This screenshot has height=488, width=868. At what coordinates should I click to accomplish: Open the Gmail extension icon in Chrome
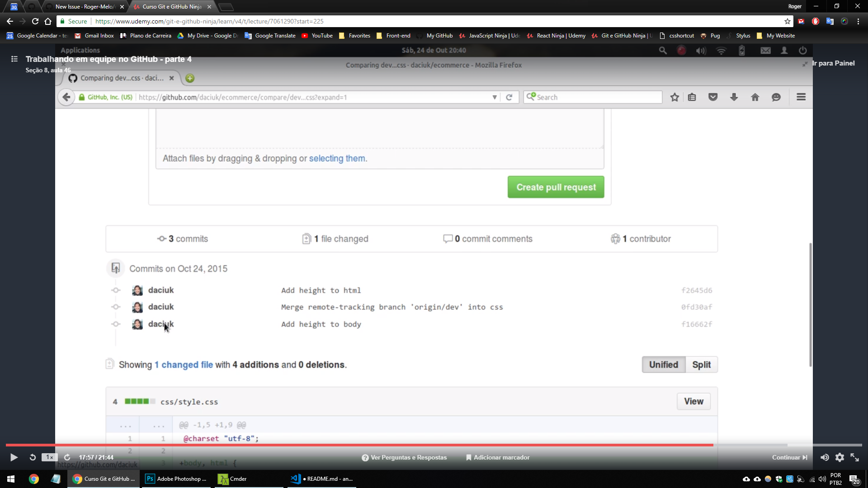coord(801,21)
